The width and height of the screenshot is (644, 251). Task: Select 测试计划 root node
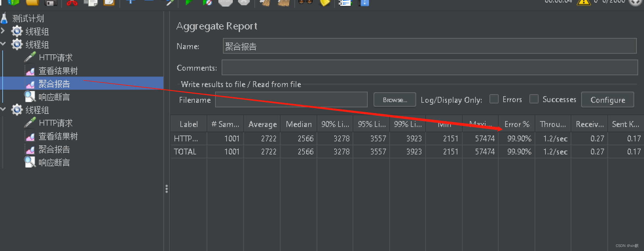point(28,18)
